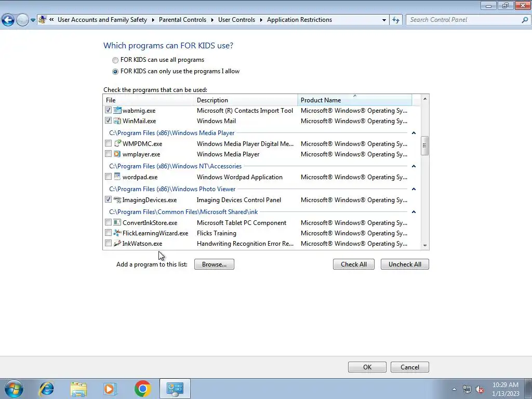This screenshot has height=399, width=532.
Task: Open the Windows Start menu
Action: (x=14, y=389)
